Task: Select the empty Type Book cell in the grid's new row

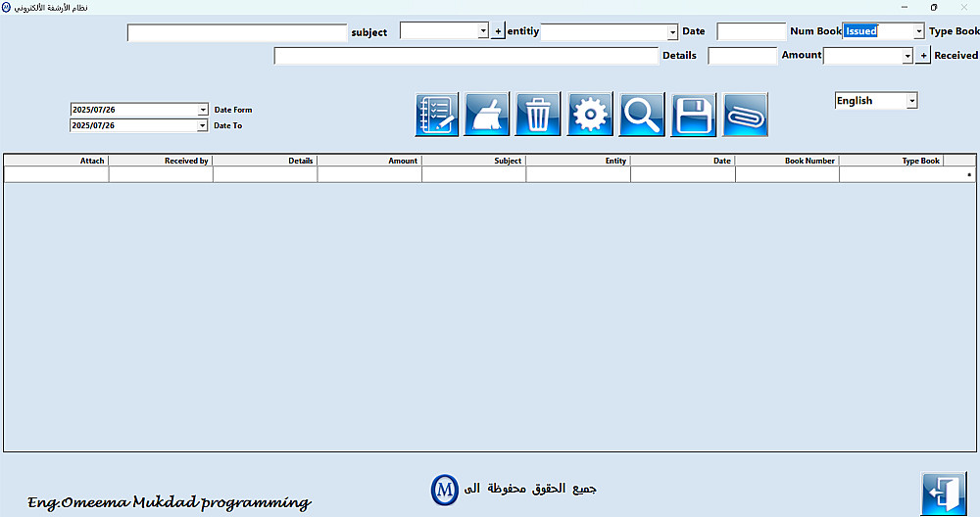Action: click(891, 174)
